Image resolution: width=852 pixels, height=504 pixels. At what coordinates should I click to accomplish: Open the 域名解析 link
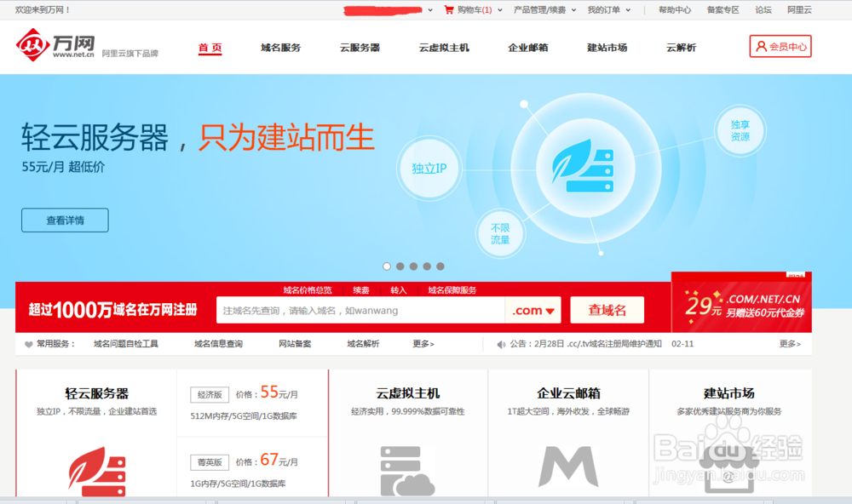pos(363,344)
